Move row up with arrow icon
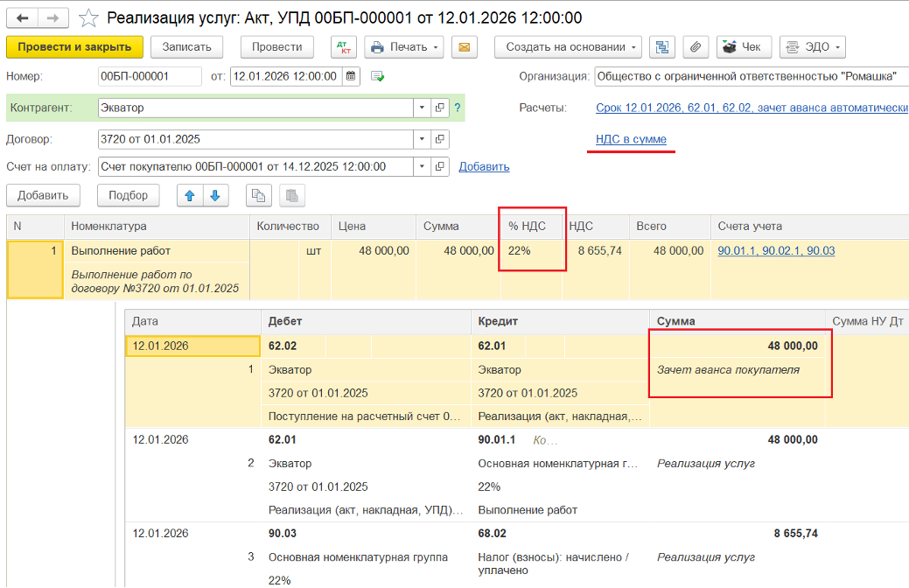 click(x=189, y=195)
